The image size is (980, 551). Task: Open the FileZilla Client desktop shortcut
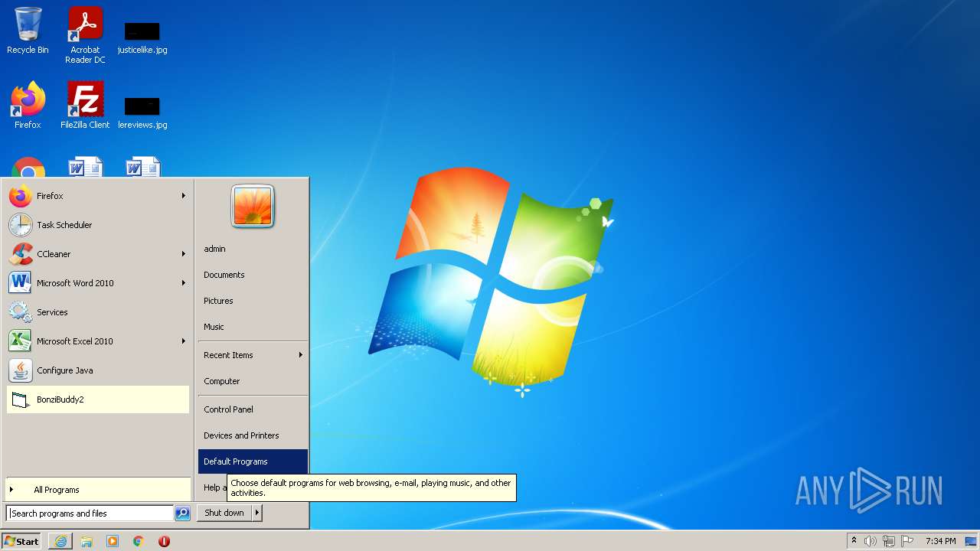tap(85, 106)
